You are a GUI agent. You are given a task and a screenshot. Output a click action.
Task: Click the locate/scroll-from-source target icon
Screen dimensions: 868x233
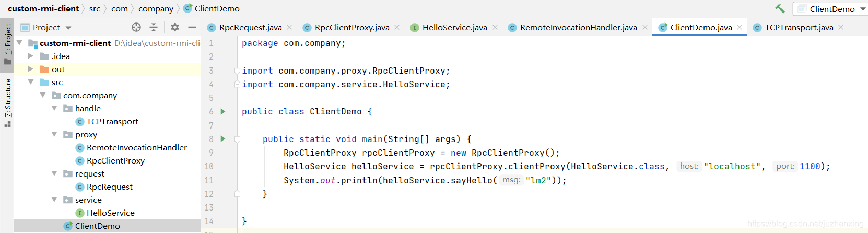pos(136,27)
